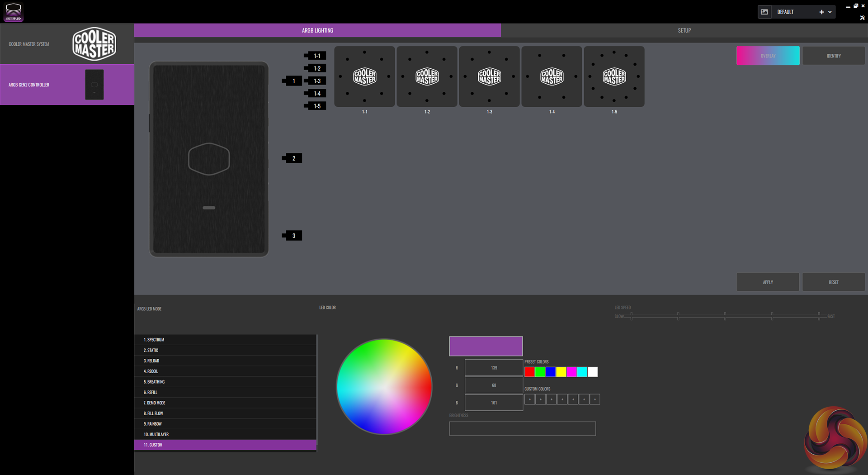Choose the fan device tile 1-3

click(489, 76)
